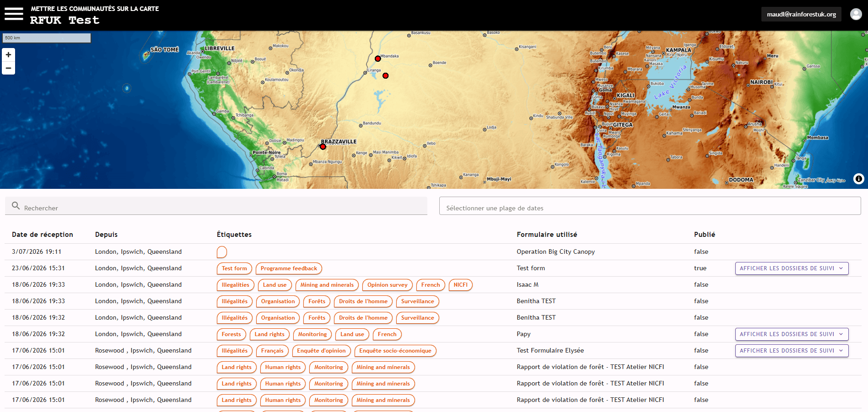Screen dimensions: 868x412
Task: Click the empty tag in Operation Big City Canopy row
Action: pos(222,252)
